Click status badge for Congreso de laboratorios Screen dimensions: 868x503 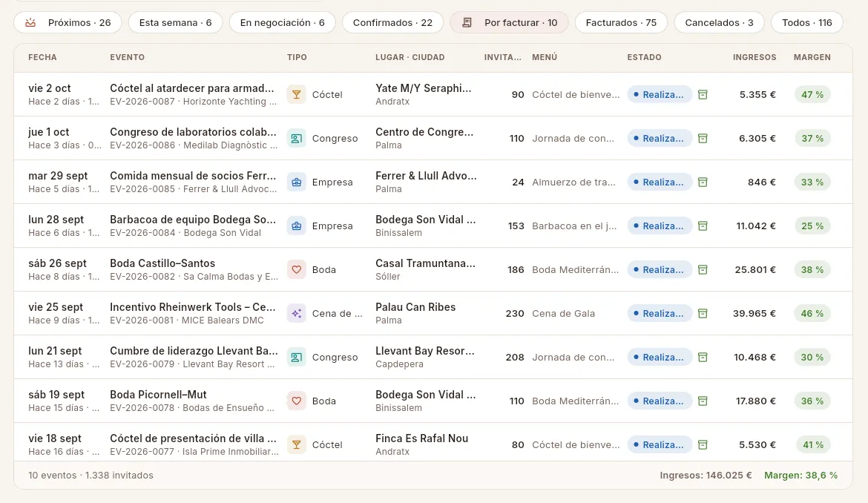660,138
